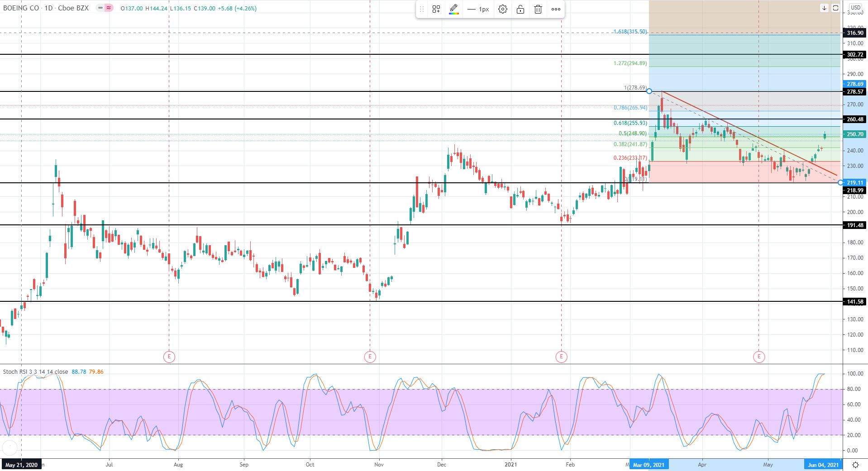The height and width of the screenshot is (471, 868).
Task: Toggle the maximize chart pane icon
Action: [835, 8]
